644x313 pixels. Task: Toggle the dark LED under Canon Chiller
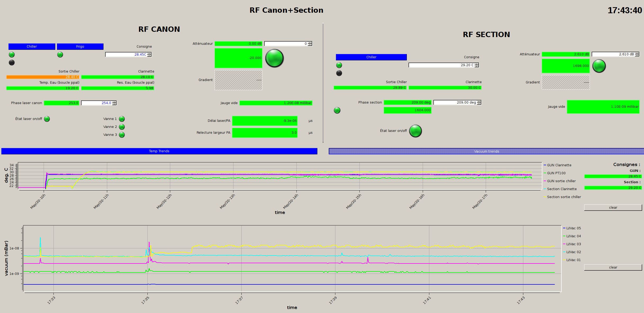tap(12, 62)
